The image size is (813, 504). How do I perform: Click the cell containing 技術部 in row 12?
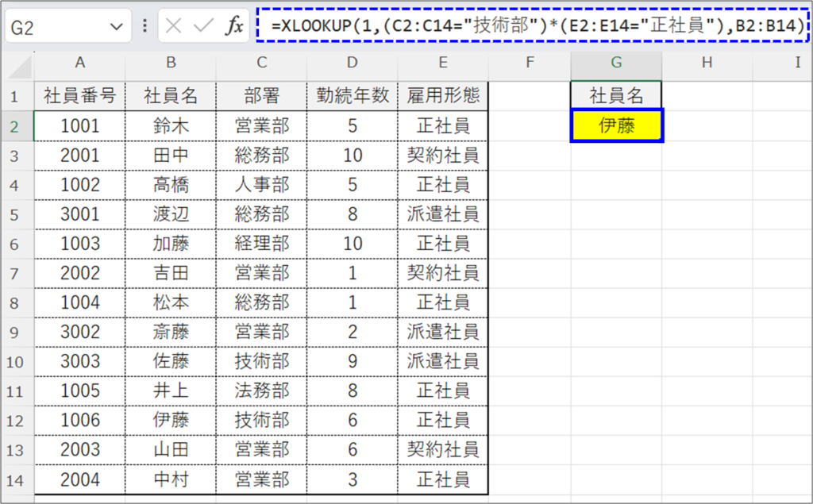[261, 421]
